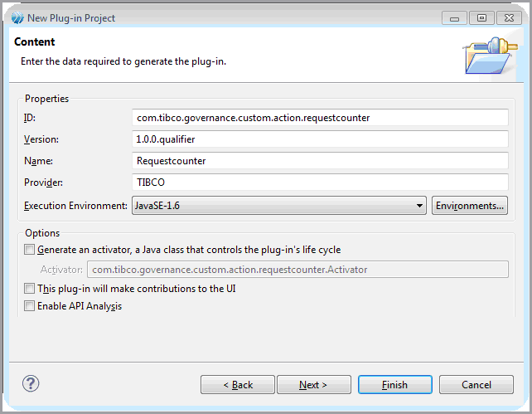This screenshot has height=414, width=532.
Task: Click the disabled Activator class field
Action: point(297,269)
